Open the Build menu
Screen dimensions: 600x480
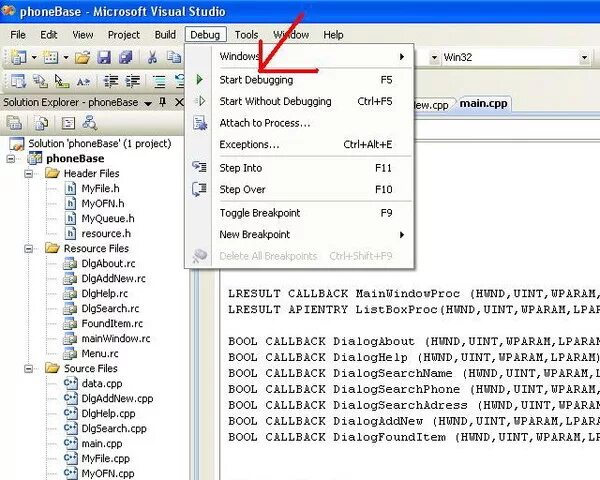click(x=165, y=35)
